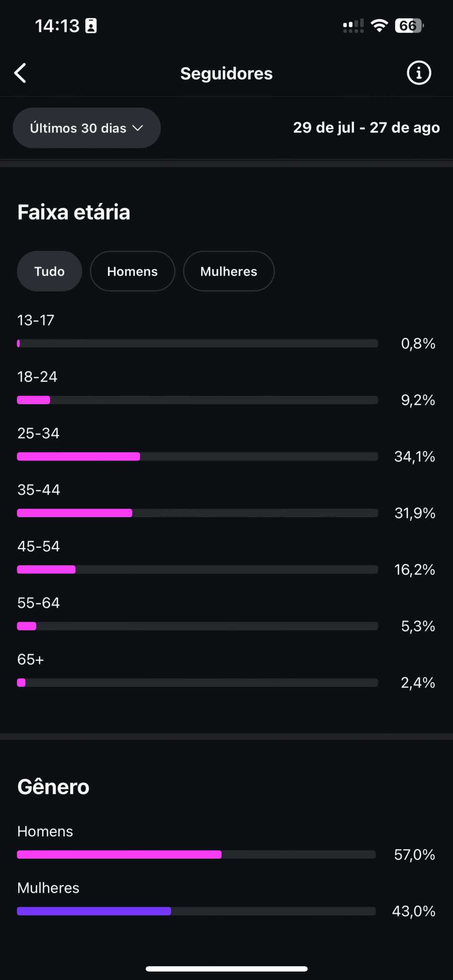Screen dimensions: 453x980
Task: Tap the Seguidores page title
Action: (x=226, y=73)
